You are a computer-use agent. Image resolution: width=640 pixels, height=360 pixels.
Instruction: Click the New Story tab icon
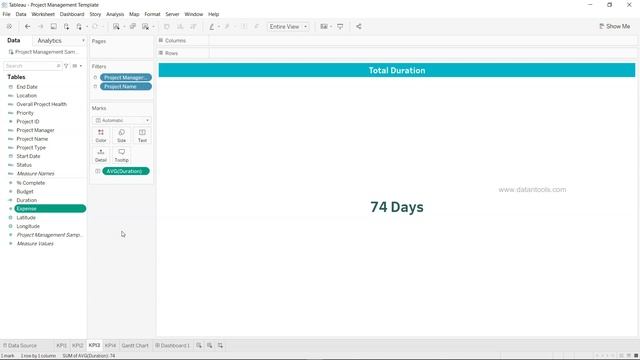click(x=220, y=346)
